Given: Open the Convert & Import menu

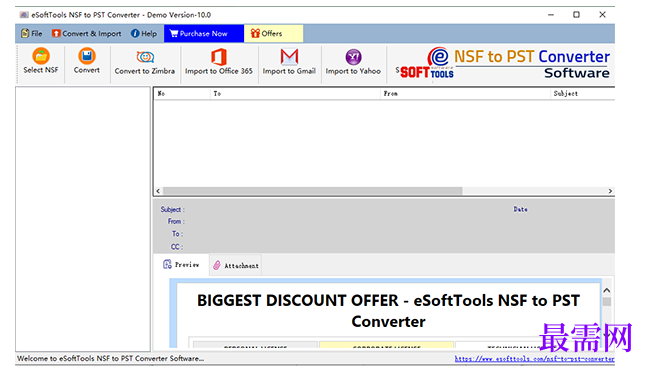Looking at the screenshot, I should [x=86, y=34].
